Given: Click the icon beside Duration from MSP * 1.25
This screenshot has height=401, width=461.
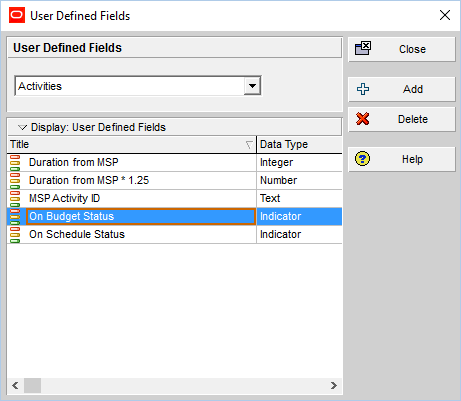Looking at the screenshot, I should point(15,181).
